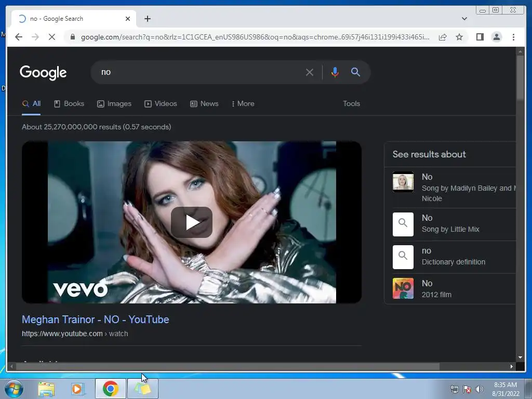Open the Chrome three-dot menu
The image size is (532, 399).
click(513, 37)
